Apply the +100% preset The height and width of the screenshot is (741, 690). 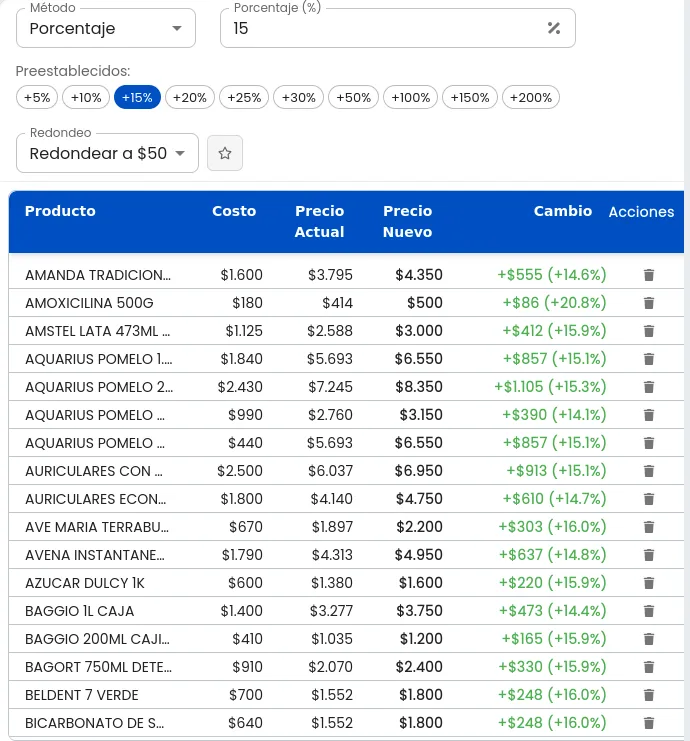pos(410,97)
